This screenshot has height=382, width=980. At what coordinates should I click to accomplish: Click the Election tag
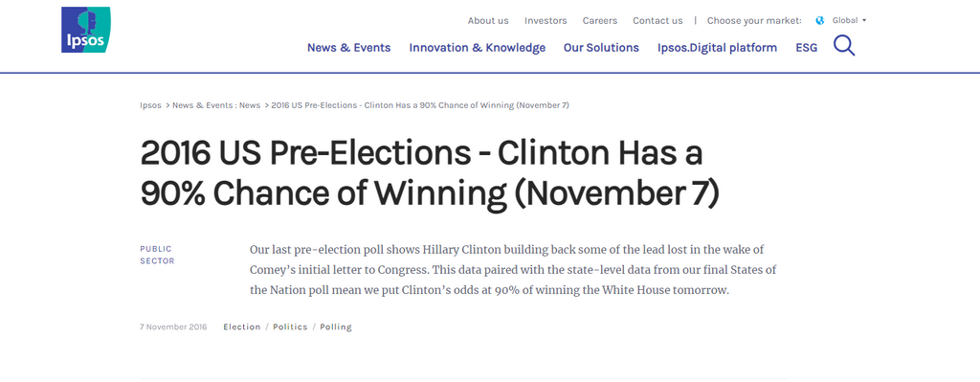point(242,327)
